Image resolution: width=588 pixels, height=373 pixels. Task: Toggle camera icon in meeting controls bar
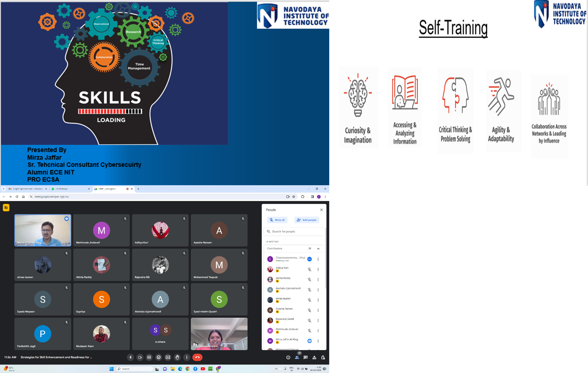[x=141, y=357]
